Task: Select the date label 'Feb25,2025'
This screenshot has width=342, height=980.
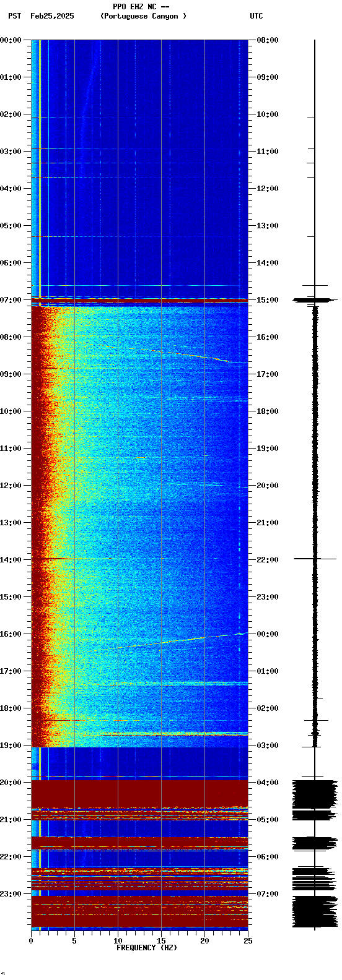Action: point(52,16)
